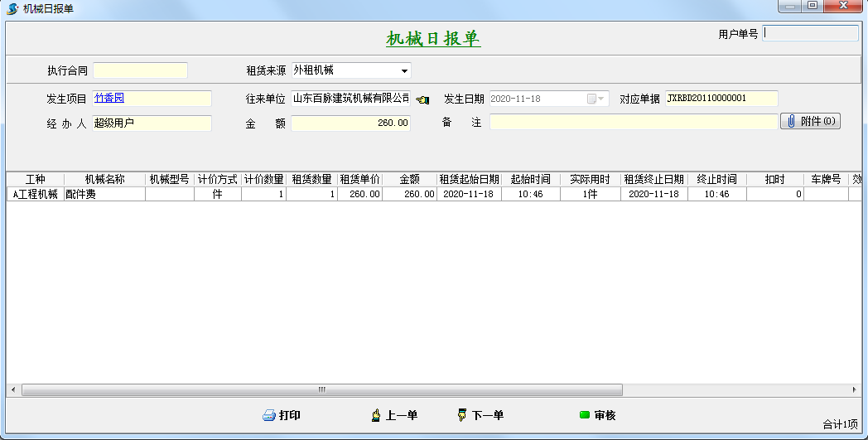The image size is (868, 440).
Task: Click the 260.00 cell under 租赁单价 column
Action: [x=359, y=194]
